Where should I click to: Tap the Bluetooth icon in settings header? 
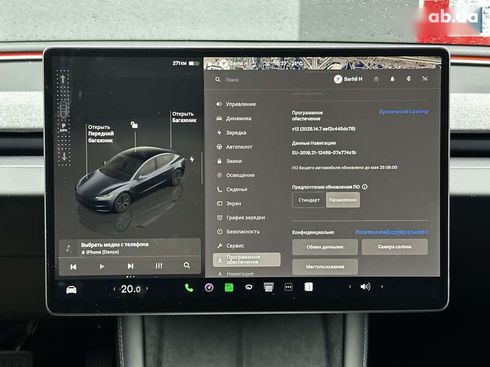408,79
